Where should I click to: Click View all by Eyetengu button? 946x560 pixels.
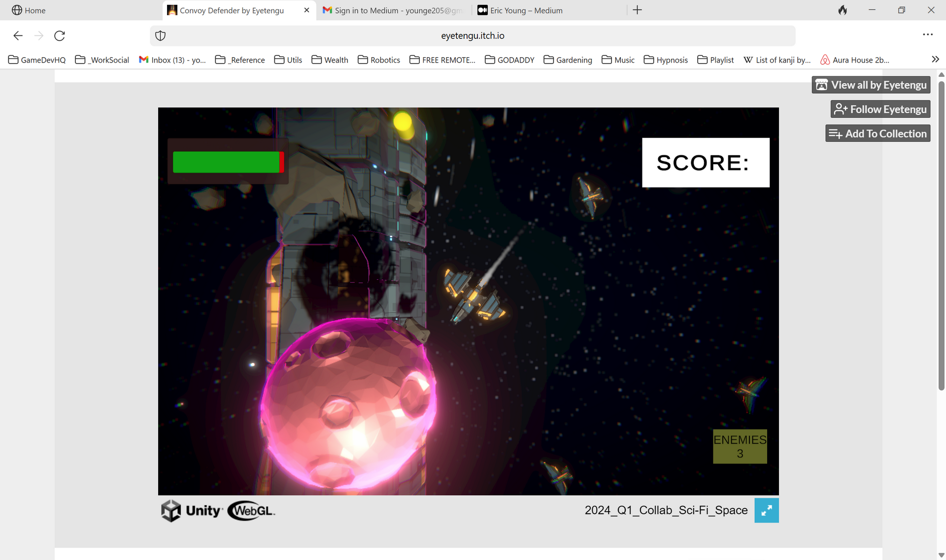871,85
